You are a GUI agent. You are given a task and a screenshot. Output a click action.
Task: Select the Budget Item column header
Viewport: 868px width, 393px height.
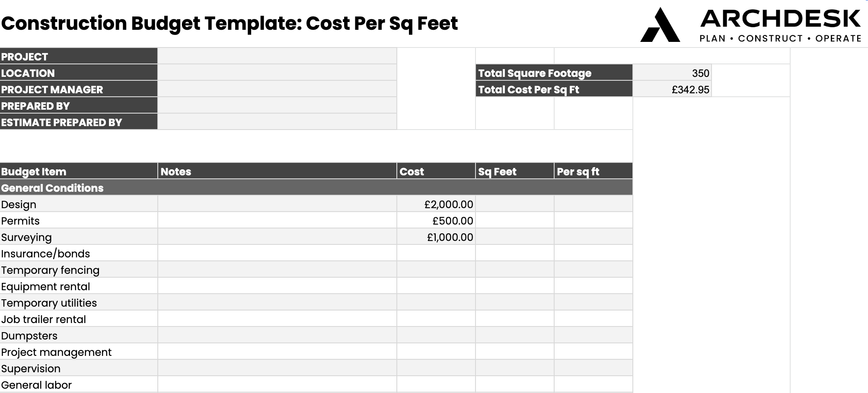pyautogui.click(x=79, y=171)
